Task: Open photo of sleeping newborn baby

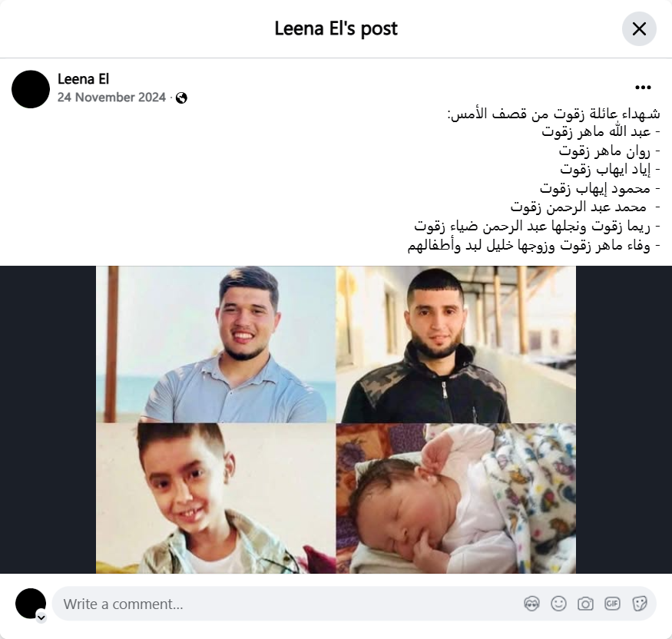Action: [456, 498]
